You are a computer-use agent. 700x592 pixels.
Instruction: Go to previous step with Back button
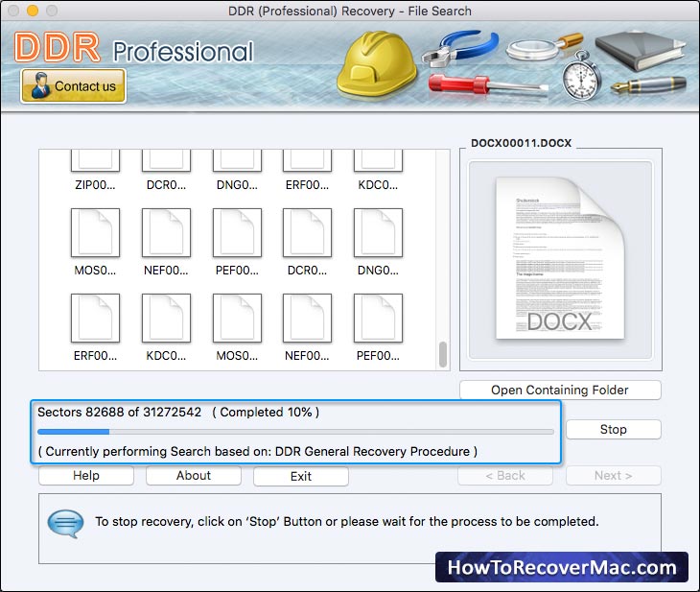[505, 475]
